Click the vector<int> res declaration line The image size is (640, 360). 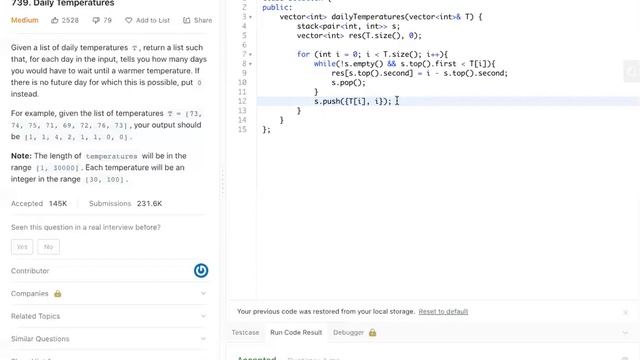coord(359,36)
